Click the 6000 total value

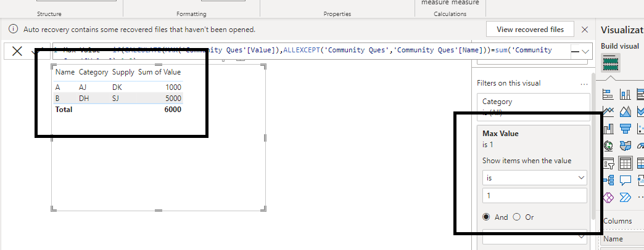[173, 110]
